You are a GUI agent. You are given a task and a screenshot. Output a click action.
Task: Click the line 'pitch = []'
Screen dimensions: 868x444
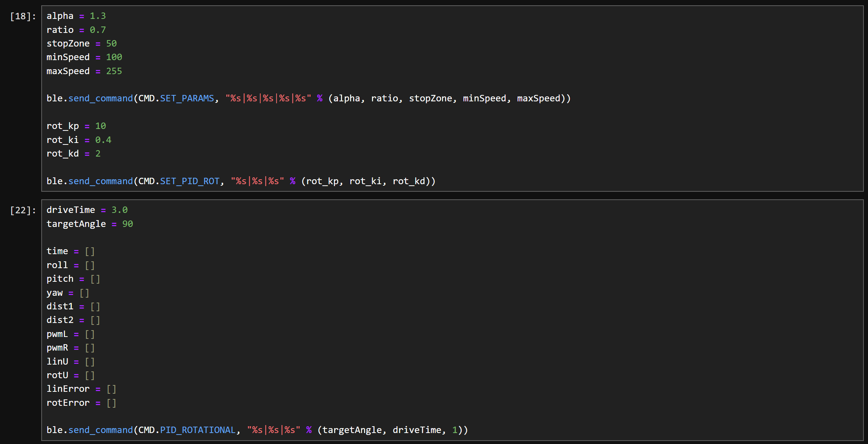tap(73, 279)
